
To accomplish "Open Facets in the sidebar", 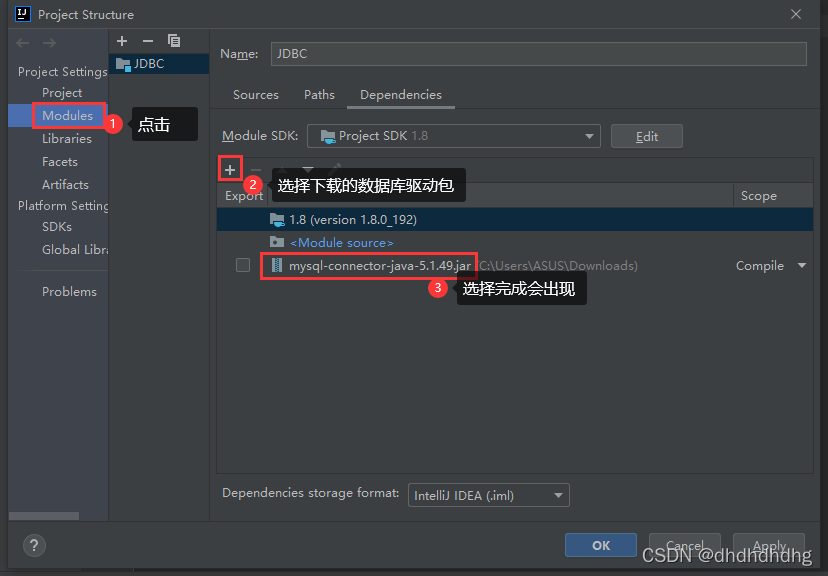I will pyautogui.click(x=60, y=162).
